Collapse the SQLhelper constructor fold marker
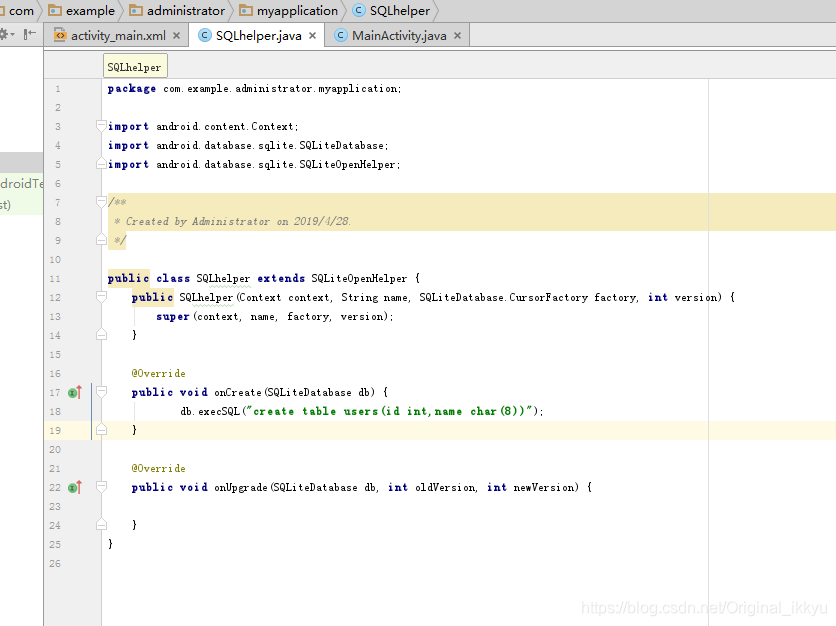Viewport: 836px width, 626px height. pyautogui.click(x=101, y=297)
